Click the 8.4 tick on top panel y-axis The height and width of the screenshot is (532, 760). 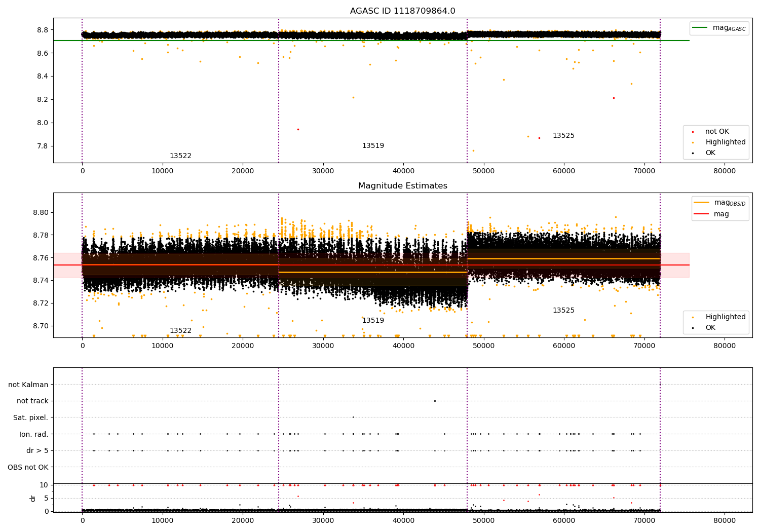(42, 77)
